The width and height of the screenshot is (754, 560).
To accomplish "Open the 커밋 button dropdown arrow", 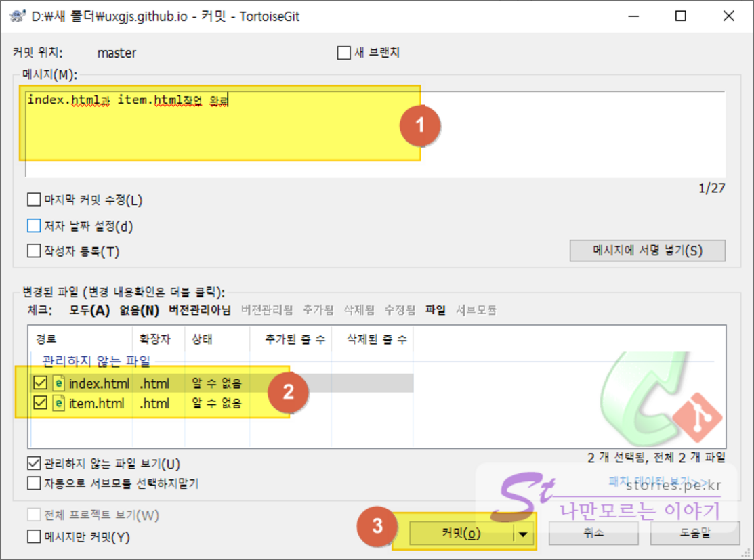I will pos(523,534).
